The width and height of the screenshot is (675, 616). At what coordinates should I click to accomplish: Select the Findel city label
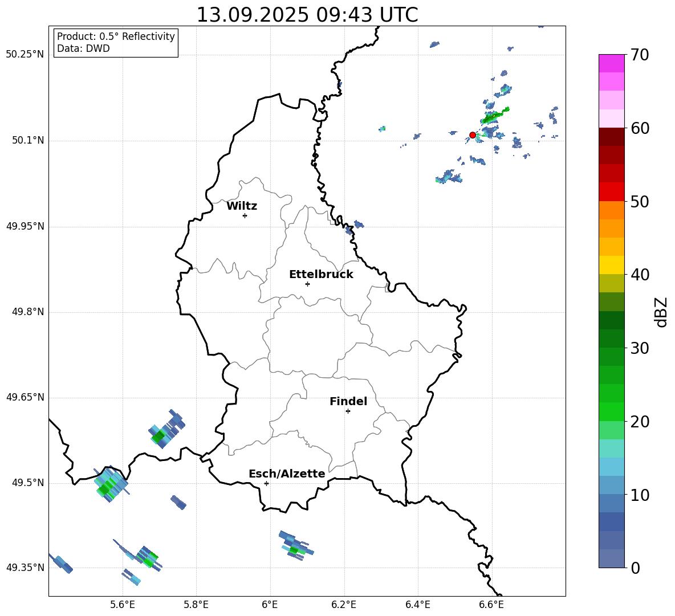point(348,402)
